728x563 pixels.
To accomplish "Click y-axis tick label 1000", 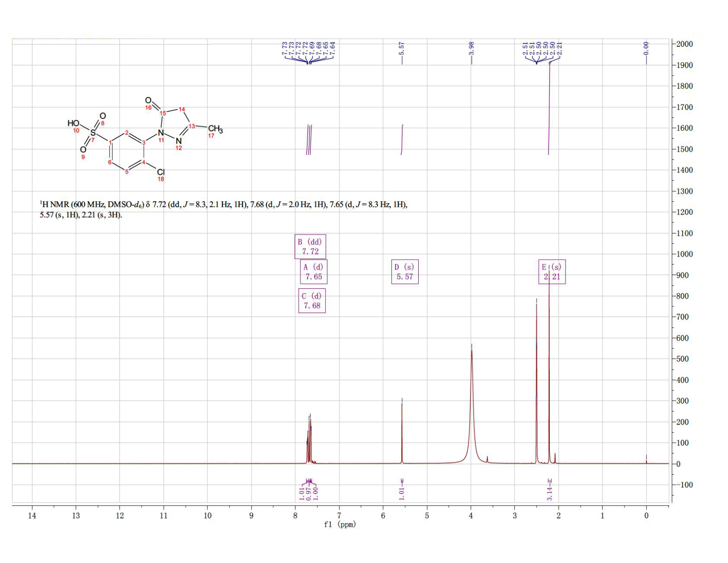I will (x=684, y=254).
